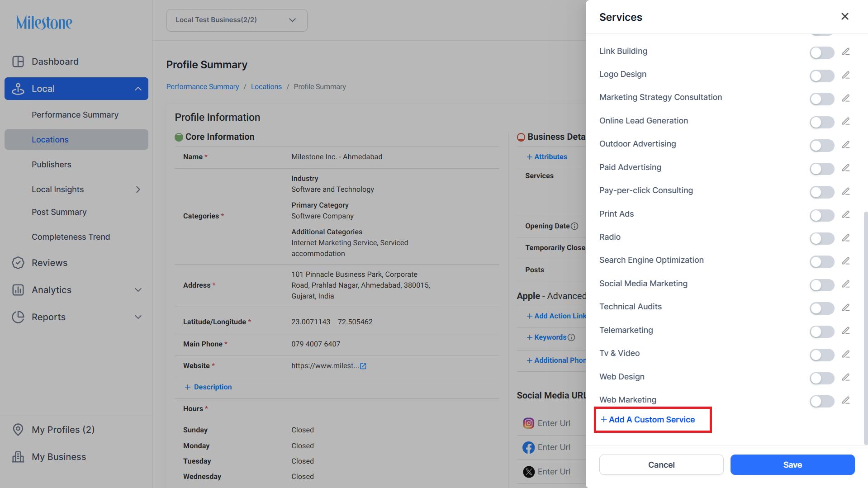Edit the Online Lead Generation service

click(x=845, y=121)
